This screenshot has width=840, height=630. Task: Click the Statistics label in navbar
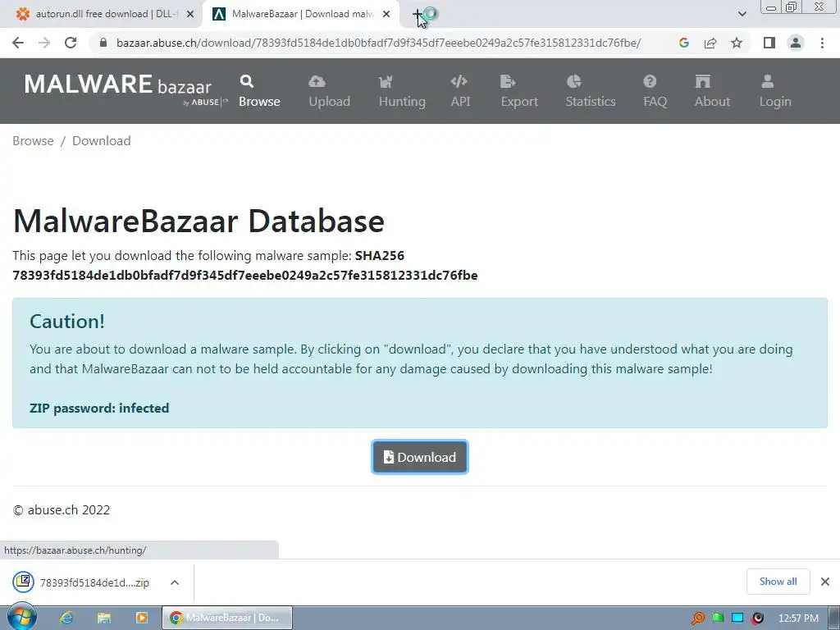point(591,101)
